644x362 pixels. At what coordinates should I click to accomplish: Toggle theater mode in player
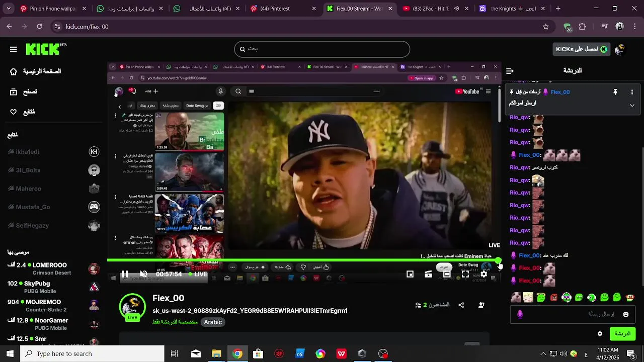(447, 274)
